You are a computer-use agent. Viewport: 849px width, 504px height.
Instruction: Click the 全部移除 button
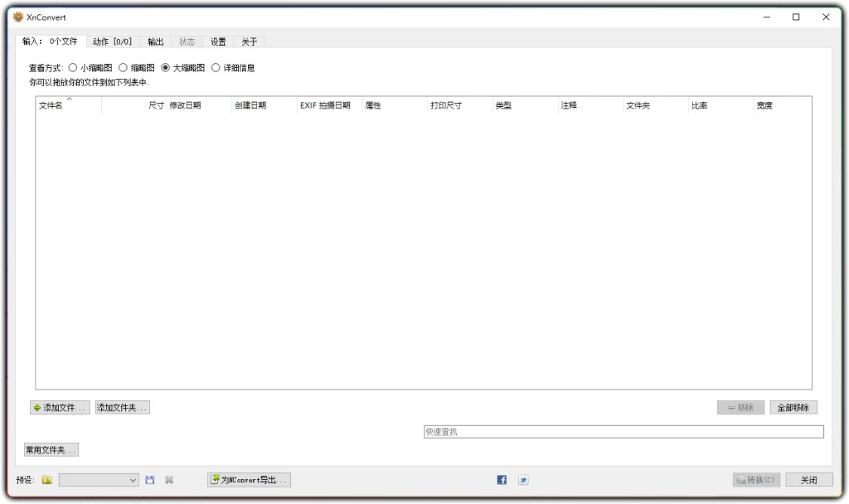(x=793, y=408)
